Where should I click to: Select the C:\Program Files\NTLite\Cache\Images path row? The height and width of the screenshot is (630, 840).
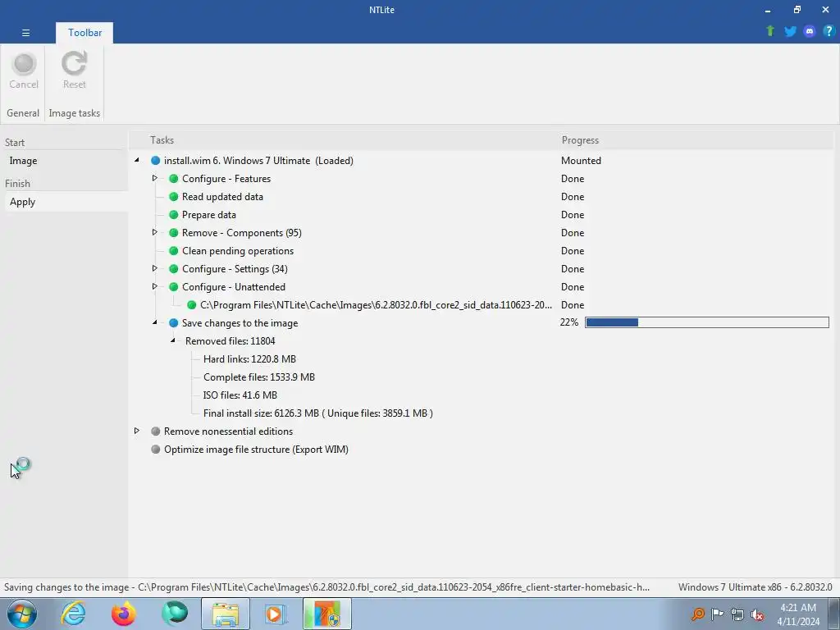(376, 305)
